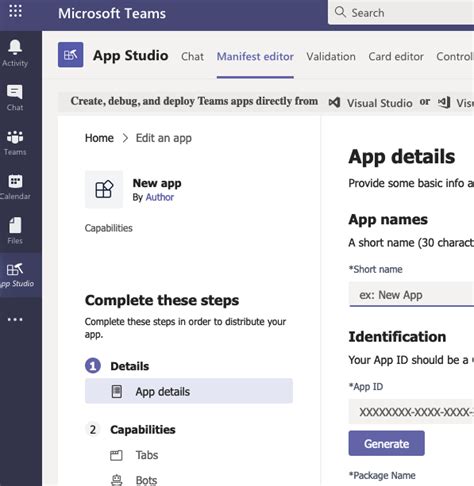Open Calendar in the left sidebar

[15, 187]
